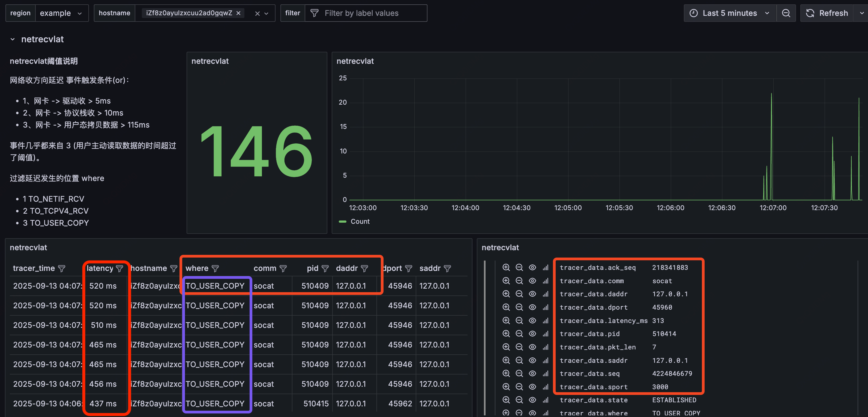Open filter on pid column
This screenshot has height=417, width=868.
pos(325,268)
